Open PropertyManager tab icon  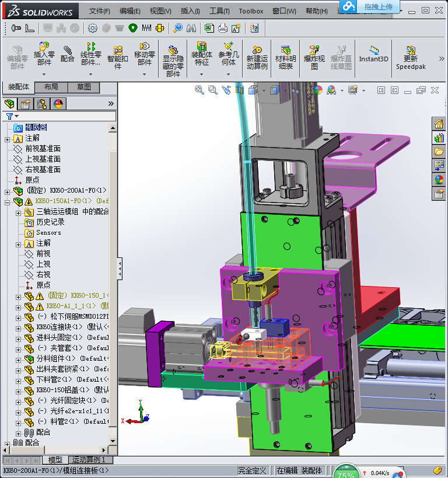pos(26,104)
